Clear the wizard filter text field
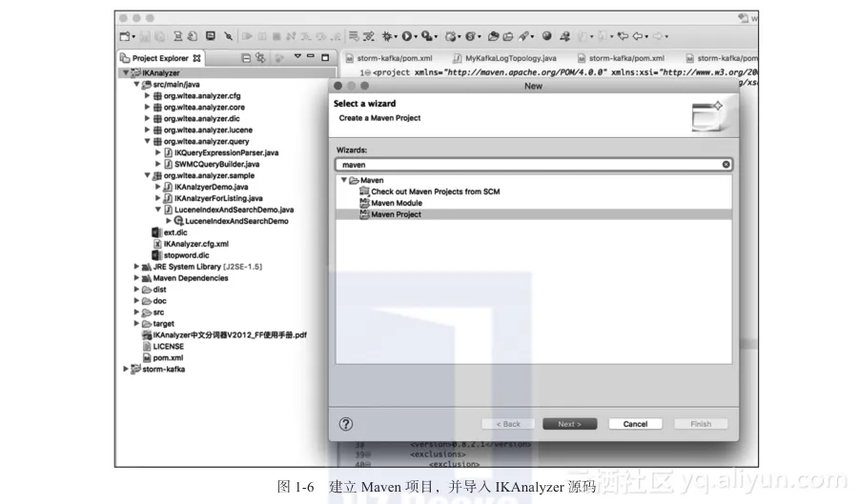 pyautogui.click(x=725, y=165)
